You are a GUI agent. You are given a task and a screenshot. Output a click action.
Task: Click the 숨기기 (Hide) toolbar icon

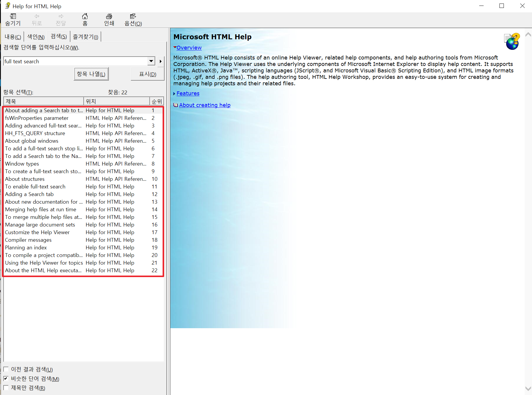click(13, 19)
